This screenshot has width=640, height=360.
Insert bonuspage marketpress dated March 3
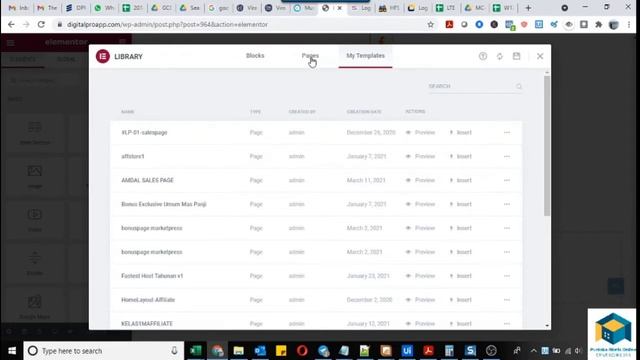click(460, 228)
